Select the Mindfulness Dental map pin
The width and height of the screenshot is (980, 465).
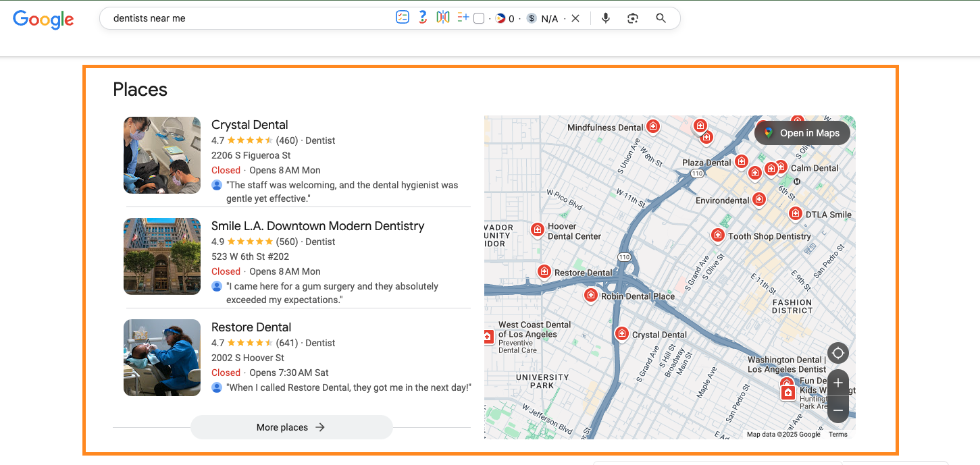[x=652, y=126]
